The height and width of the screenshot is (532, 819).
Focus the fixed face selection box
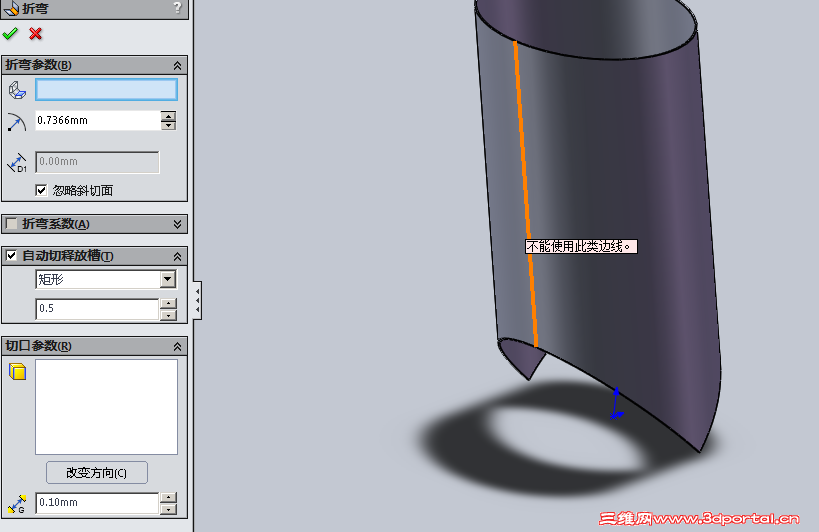point(107,89)
